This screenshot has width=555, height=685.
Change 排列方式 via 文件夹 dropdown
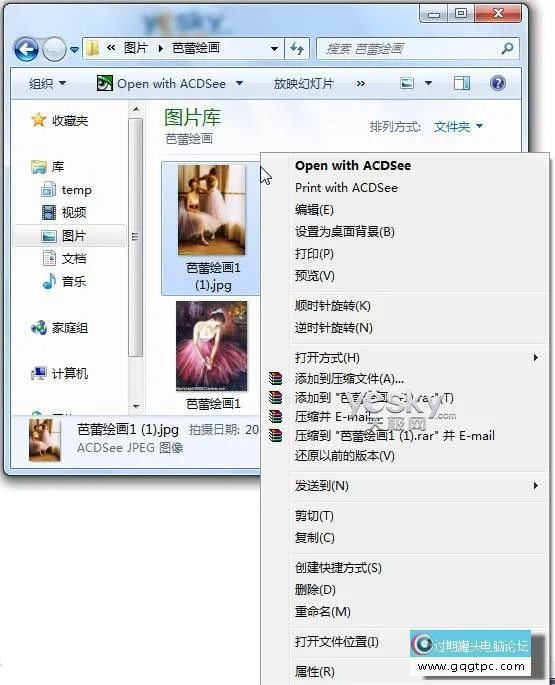click(458, 127)
